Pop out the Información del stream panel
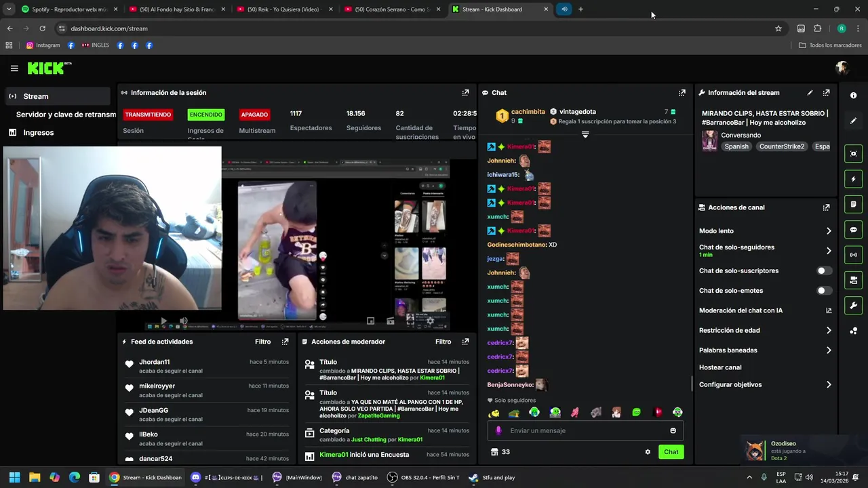Screen dimensions: 868x488 [x=826, y=93]
